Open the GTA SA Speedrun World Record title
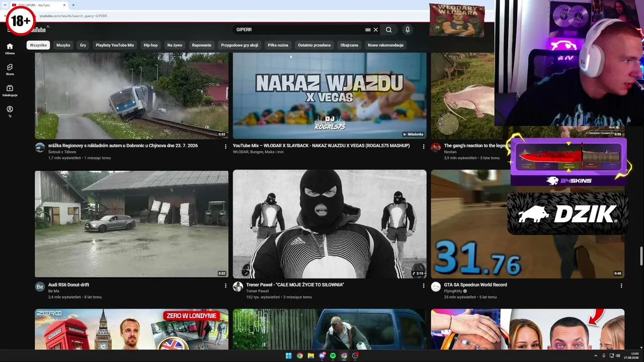The image size is (644, 362). tap(475, 285)
